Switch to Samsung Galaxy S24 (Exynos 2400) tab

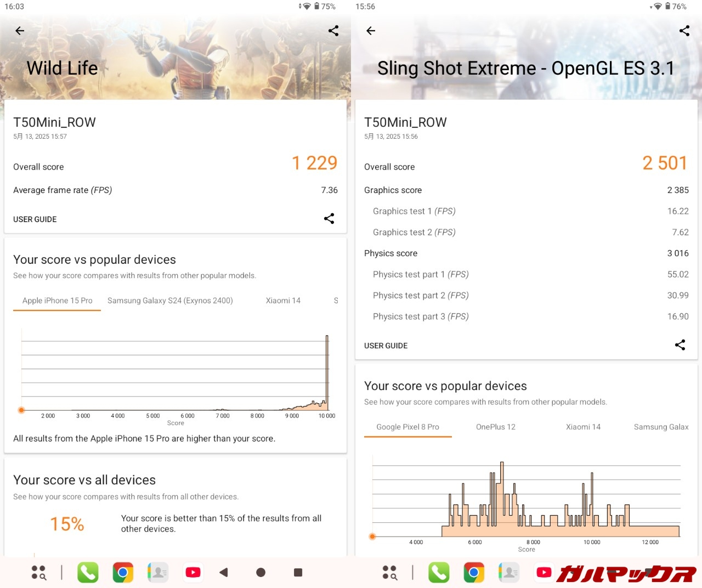click(170, 301)
